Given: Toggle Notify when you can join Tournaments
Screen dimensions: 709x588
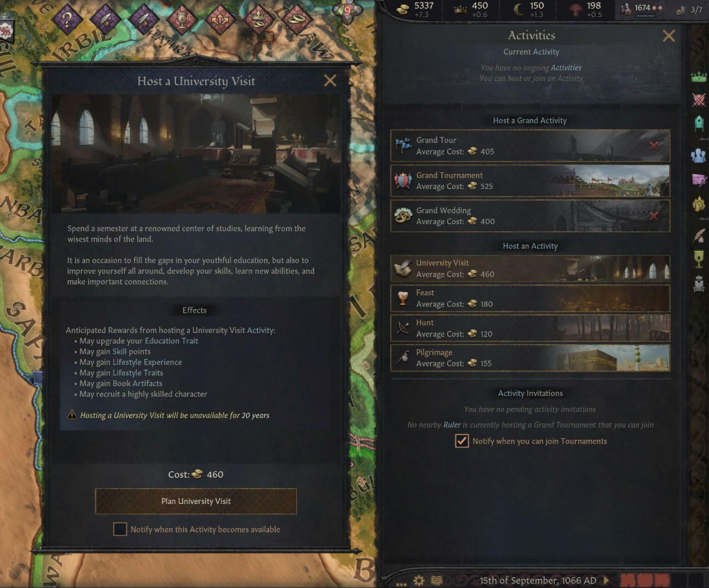Looking at the screenshot, I should click(x=462, y=441).
